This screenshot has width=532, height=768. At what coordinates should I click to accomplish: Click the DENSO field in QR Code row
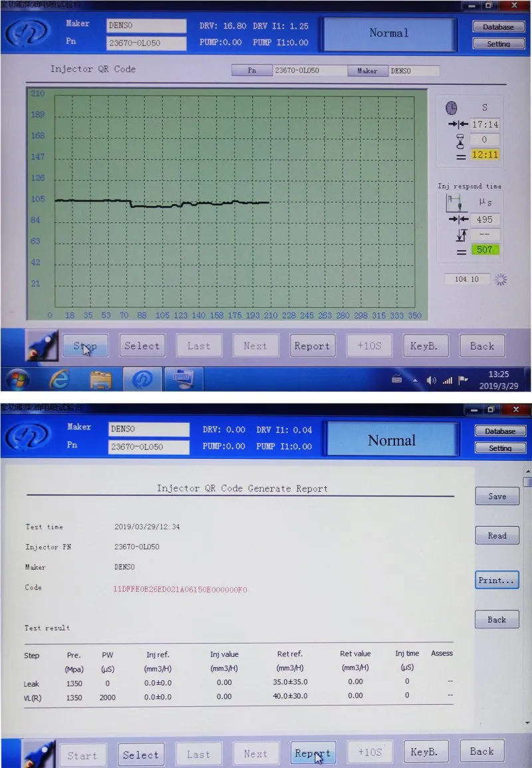coord(414,70)
